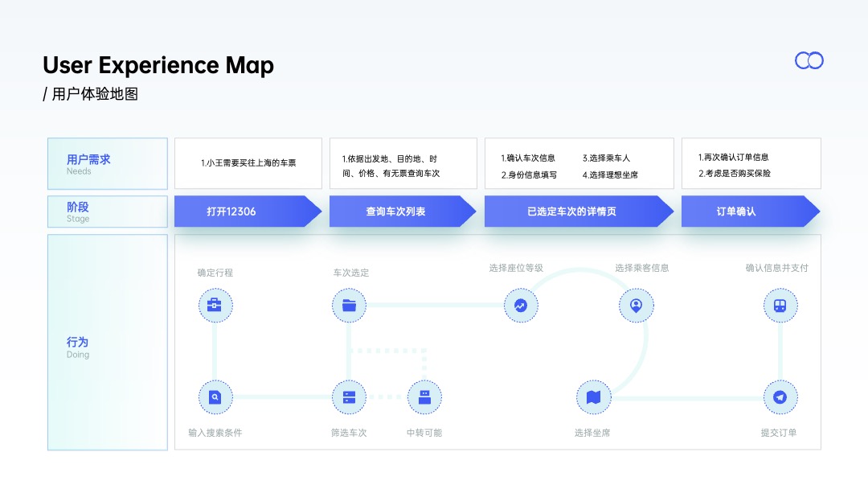Click the briefcase icon under 确定行程
Image resolution: width=868 pixels, height=489 pixels.
pyautogui.click(x=215, y=305)
